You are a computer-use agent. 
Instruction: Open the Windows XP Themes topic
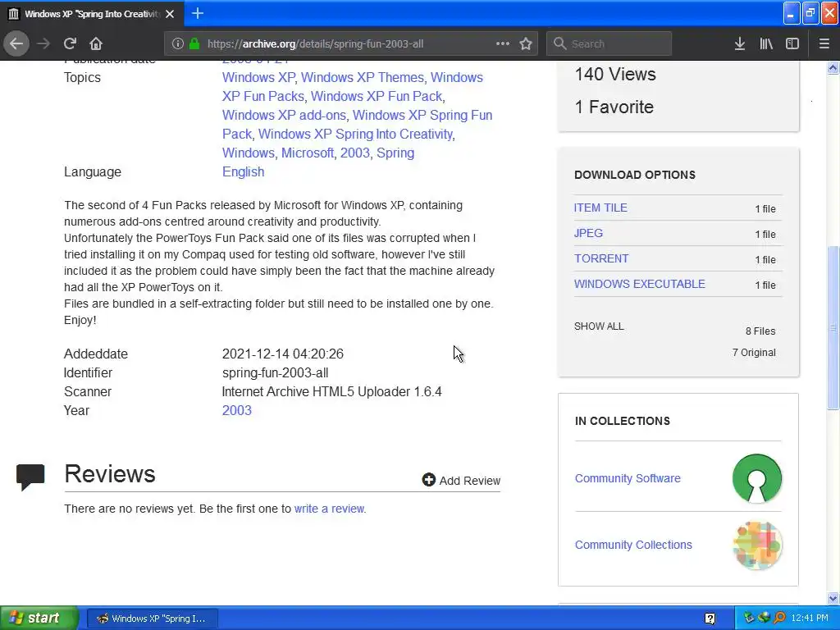(x=362, y=77)
